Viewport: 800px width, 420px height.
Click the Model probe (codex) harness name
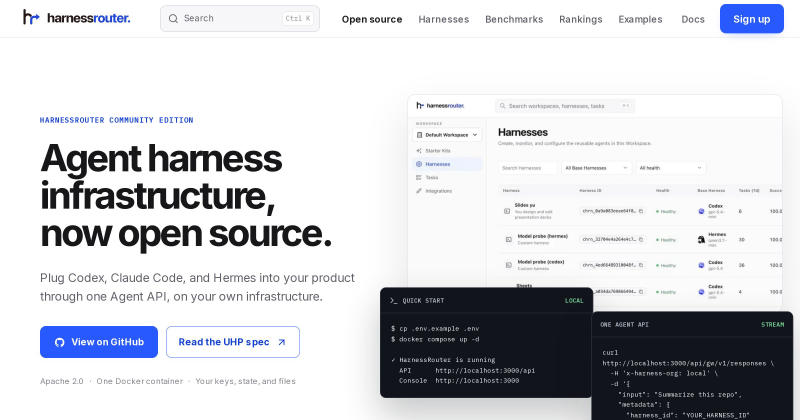(x=541, y=262)
